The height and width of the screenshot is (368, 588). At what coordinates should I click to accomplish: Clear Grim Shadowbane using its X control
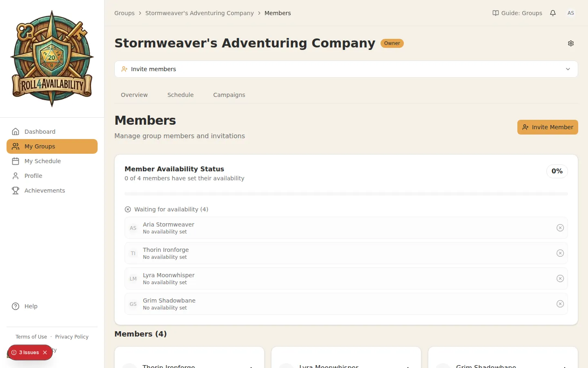(x=560, y=304)
